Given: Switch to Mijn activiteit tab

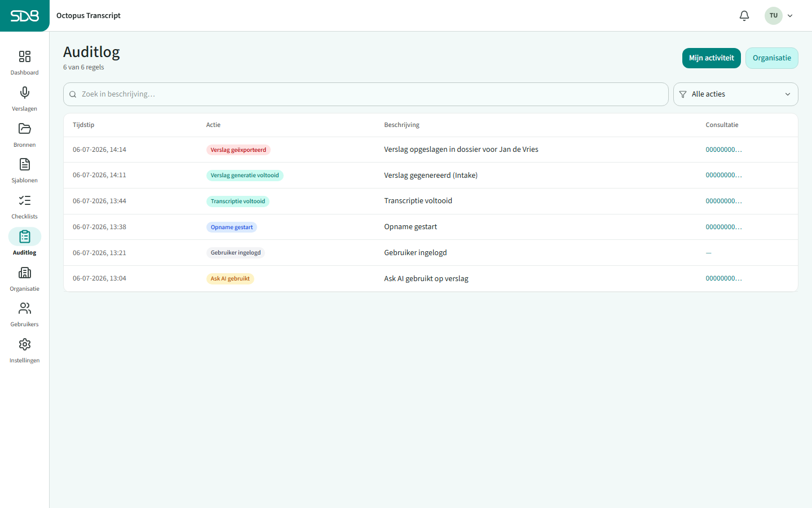Looking at the screenshot, I should 712,58.
